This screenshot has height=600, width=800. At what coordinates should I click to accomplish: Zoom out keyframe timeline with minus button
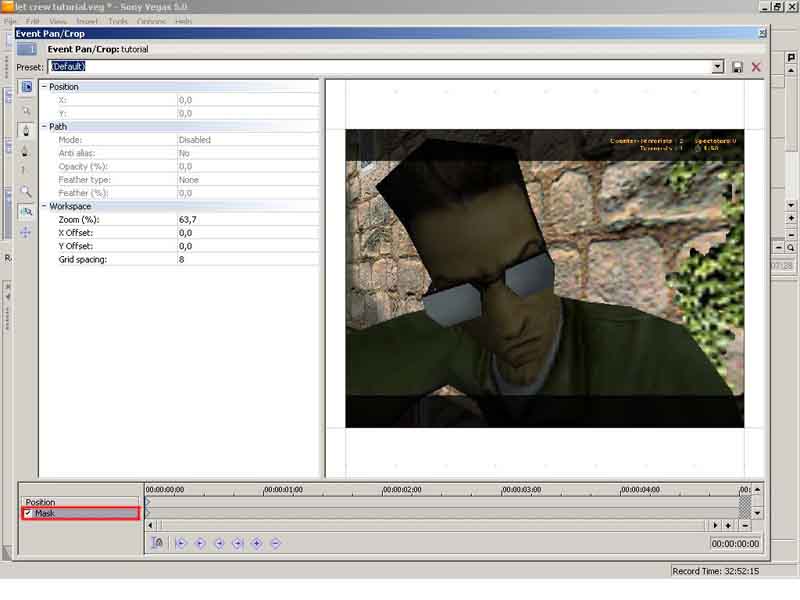pos(745,525)
